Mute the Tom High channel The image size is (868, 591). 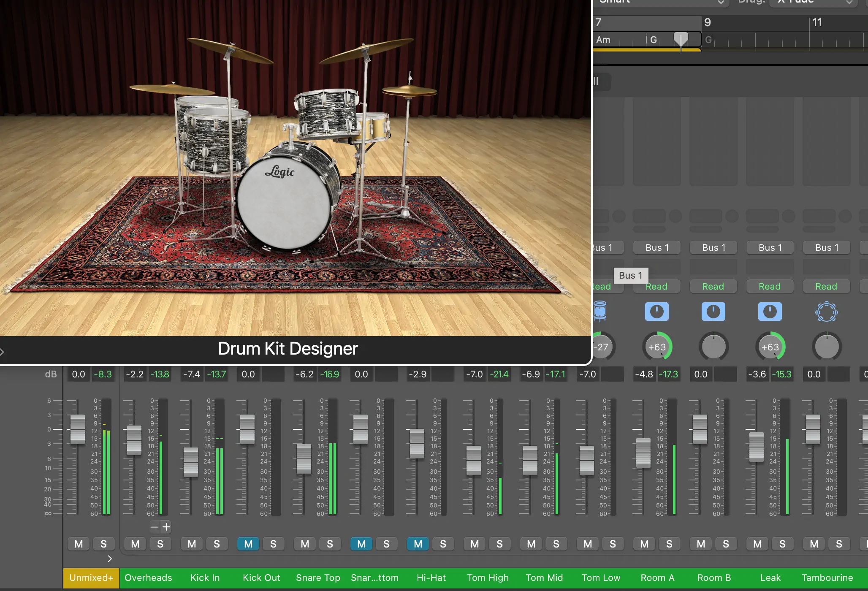pos(475,544)
